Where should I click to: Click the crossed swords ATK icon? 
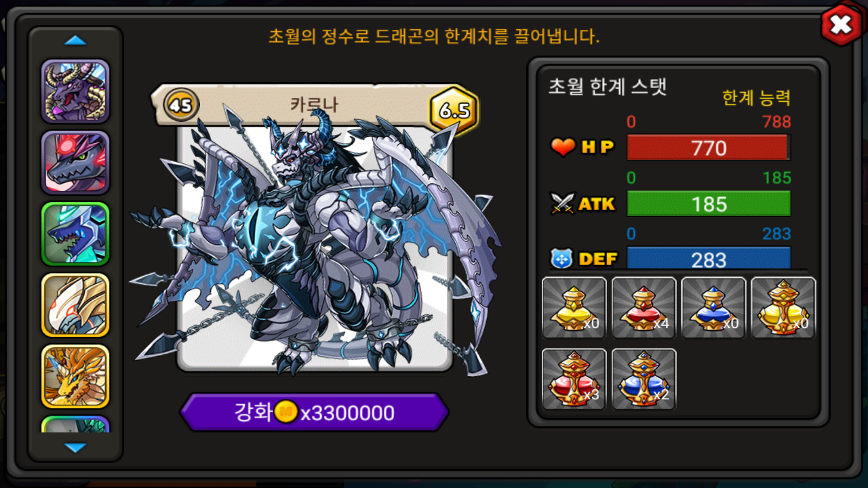tap(563, 203)
